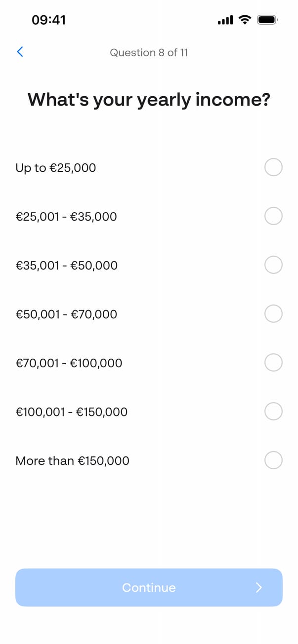Tap the "More than €150,000" label text
The image size is (298, 644).
coord(72,461)
